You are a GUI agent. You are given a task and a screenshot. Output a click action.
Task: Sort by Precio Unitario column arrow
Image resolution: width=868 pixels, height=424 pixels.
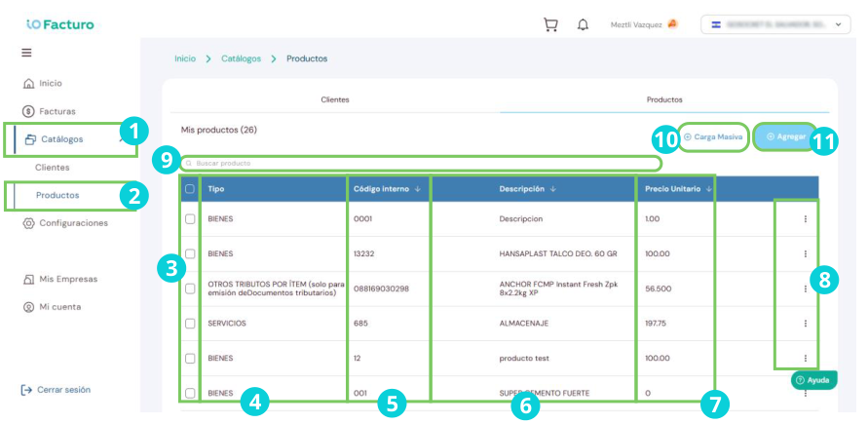point(709,189)
